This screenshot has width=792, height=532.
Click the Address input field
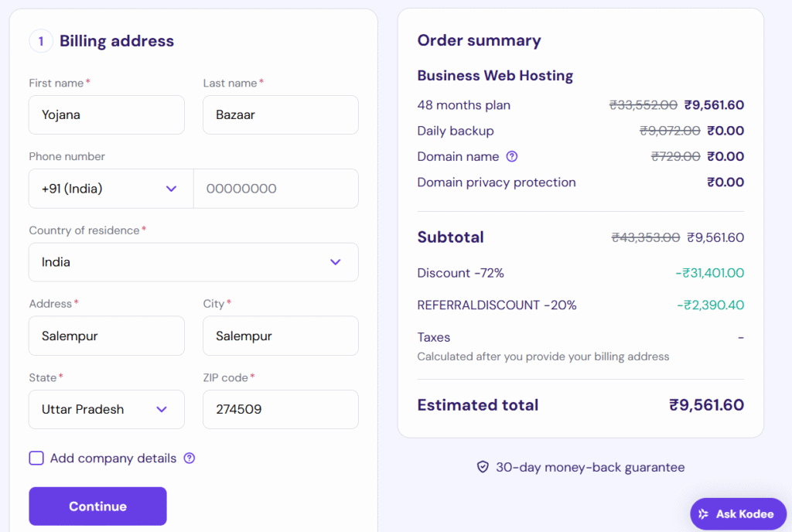pos(107,336)
